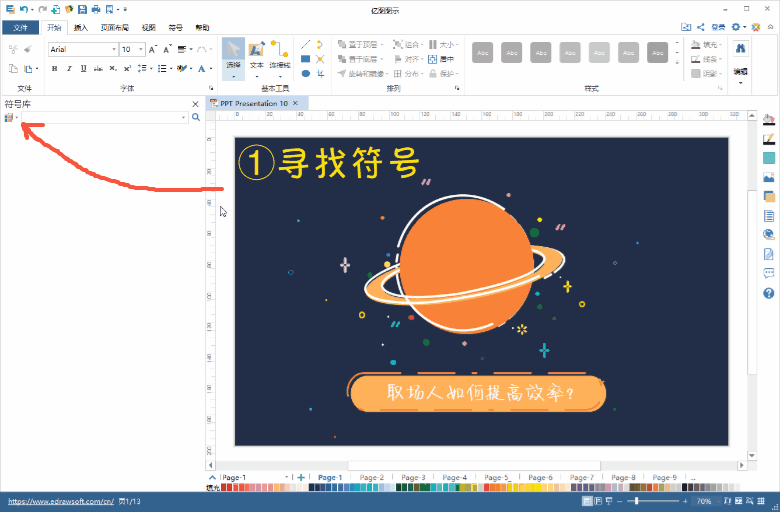The image size is (780, 512).
Task: Pick the Ellipse shape tool
Action: click(305, 74)
